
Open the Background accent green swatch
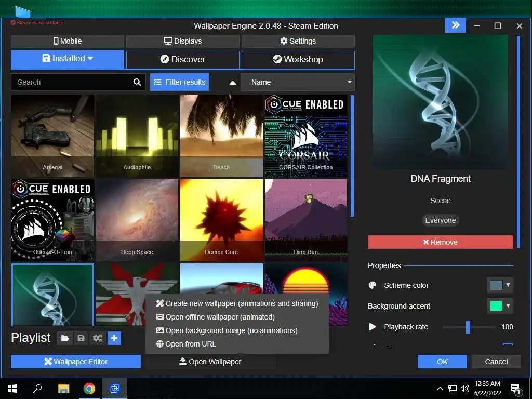point(496,305)
